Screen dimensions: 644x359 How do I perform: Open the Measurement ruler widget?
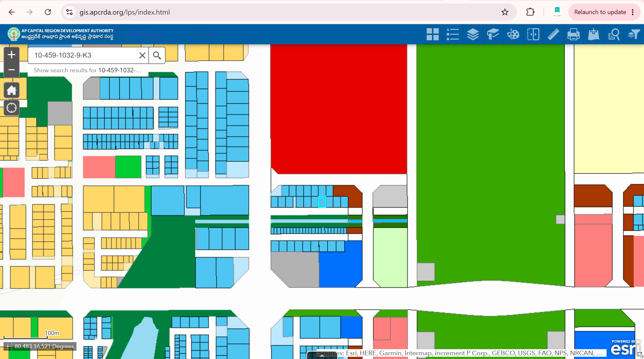pyautogui.click(x=553, y=34)
